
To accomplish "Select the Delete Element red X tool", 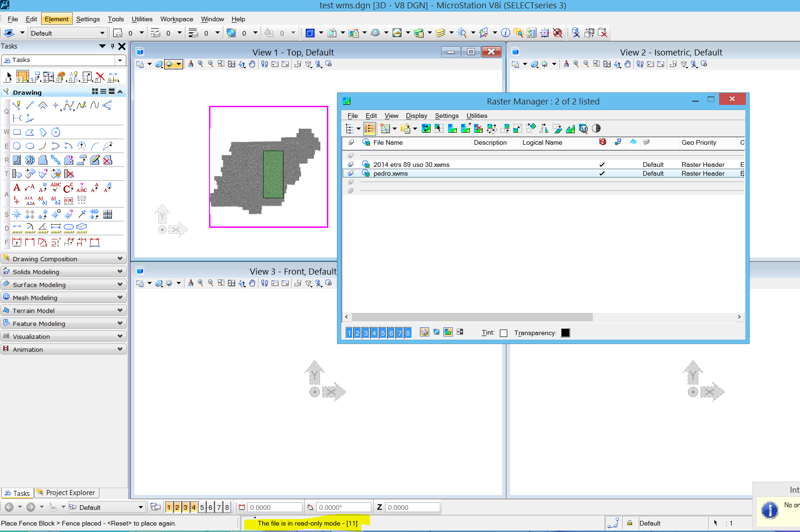I will point(100,77).
